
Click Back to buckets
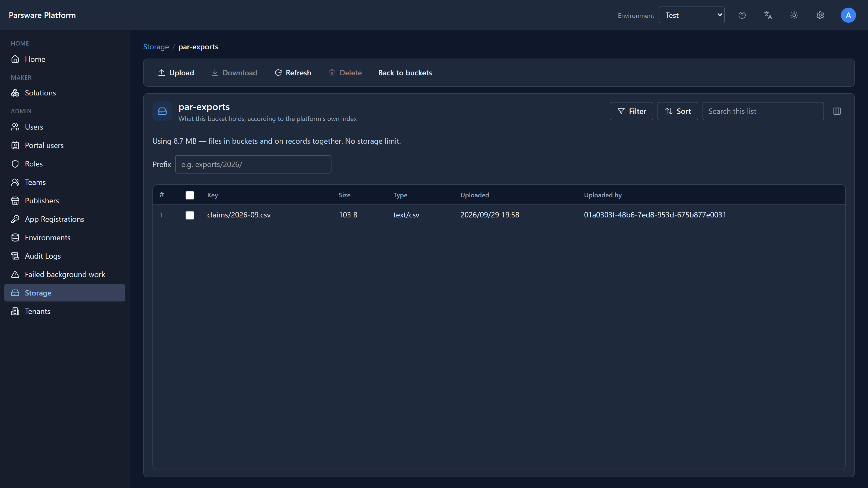[405, 73]
